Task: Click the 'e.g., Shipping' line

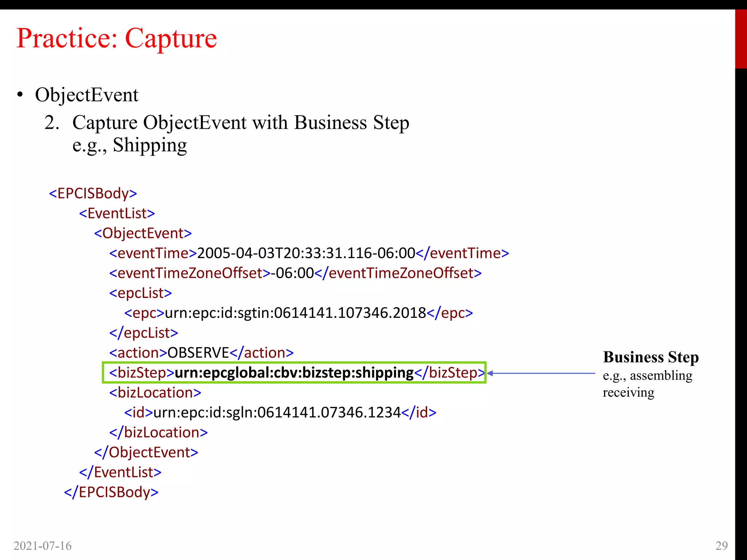Action: 130,145
